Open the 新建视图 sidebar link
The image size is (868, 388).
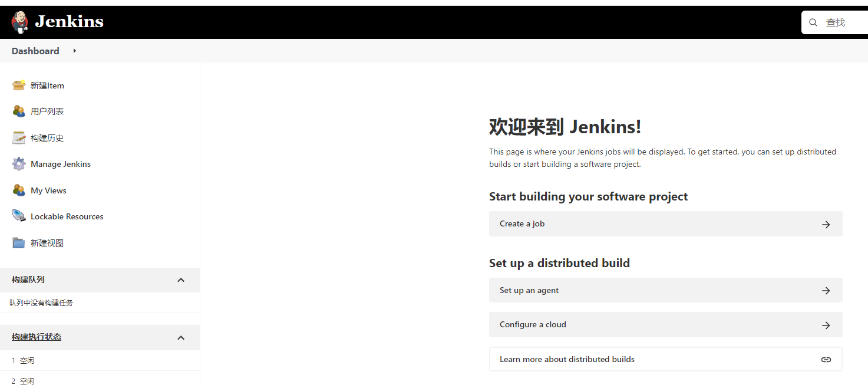[x=47, y=243]
